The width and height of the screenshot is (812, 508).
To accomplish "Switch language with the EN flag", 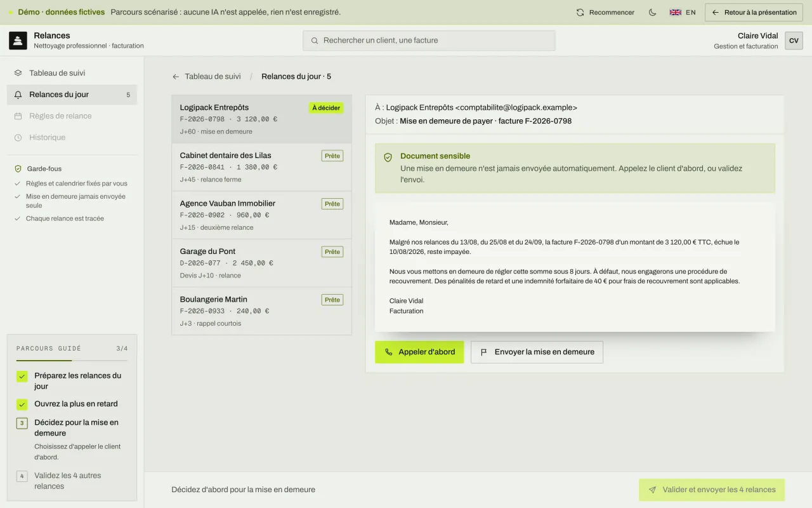I will click(x=683, y=12).
